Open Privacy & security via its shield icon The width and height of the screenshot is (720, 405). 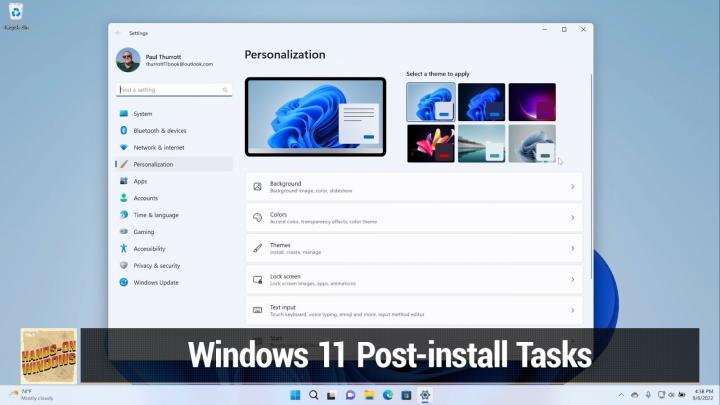124,265
